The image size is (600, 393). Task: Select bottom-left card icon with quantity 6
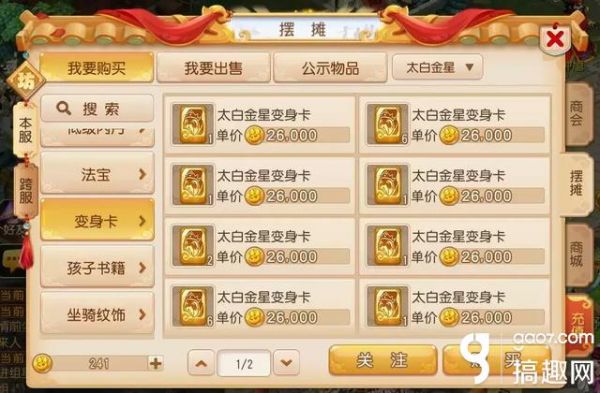[193, 307]
